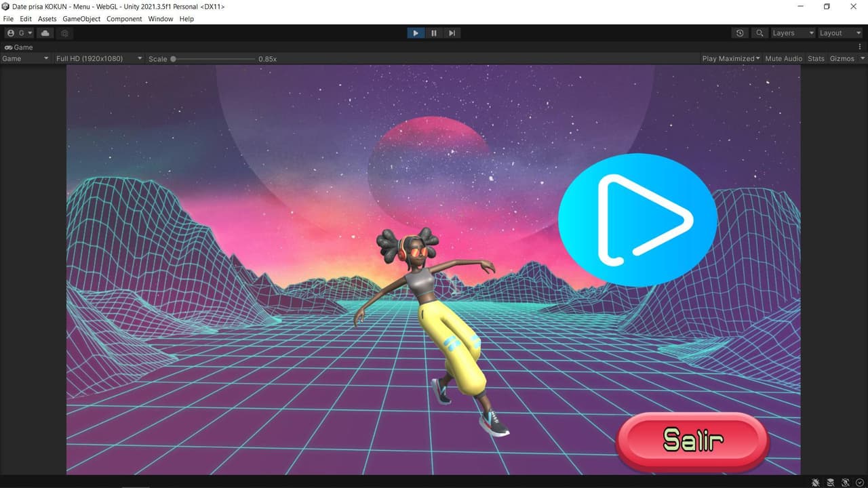Open the Full HD resolution dropdown
Image resolution: width=868 pixels, height=488 pixels.
click(98, 58)
